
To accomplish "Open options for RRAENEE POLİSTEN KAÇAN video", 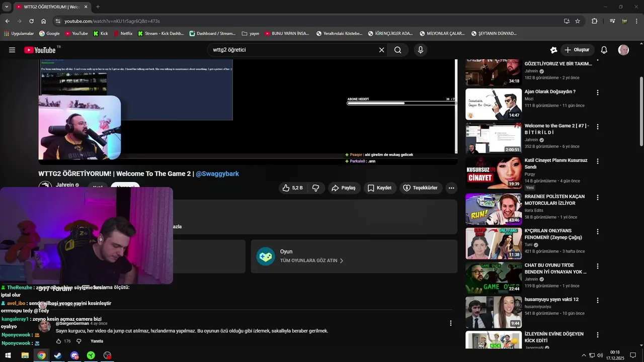I will click(x=598, y=198).
